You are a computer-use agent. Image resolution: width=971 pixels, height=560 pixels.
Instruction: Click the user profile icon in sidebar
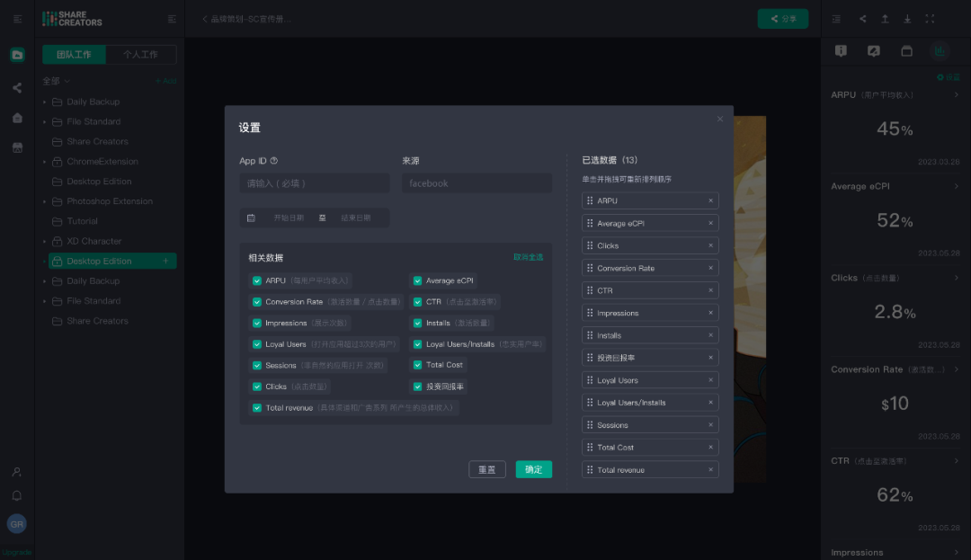pyautogui.click(x=17, y=472)
